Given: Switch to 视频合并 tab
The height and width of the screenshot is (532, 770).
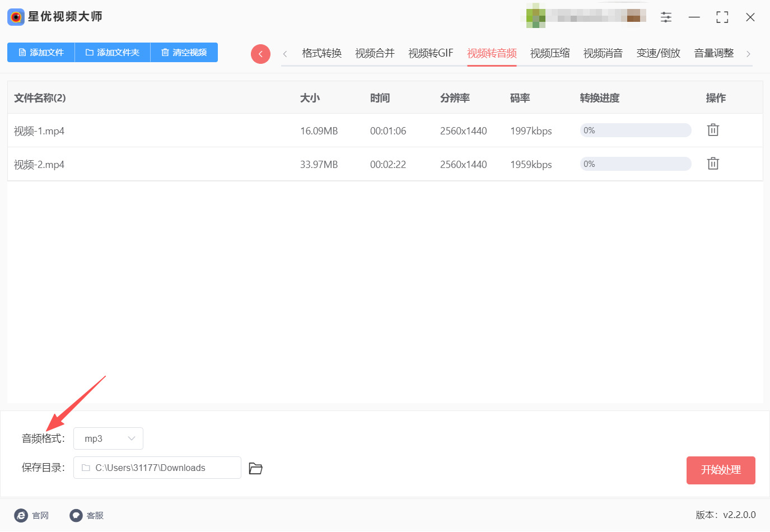Looking at the screenshot, I should click(375, 53).
